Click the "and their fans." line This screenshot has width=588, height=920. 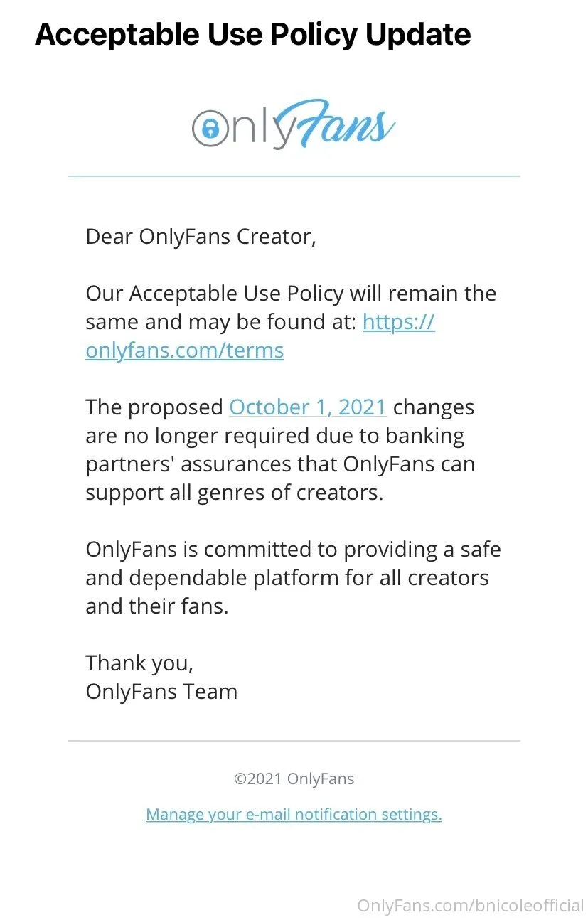pos(156,606)
